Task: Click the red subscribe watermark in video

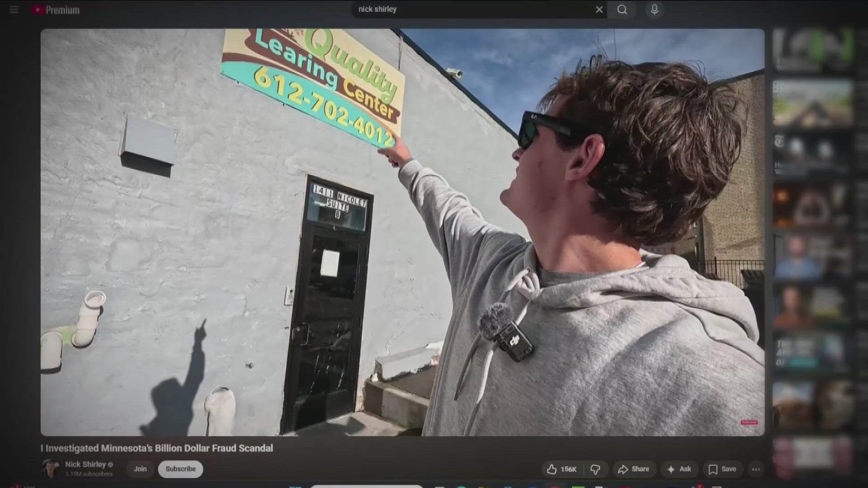Action: click(749, 422)
